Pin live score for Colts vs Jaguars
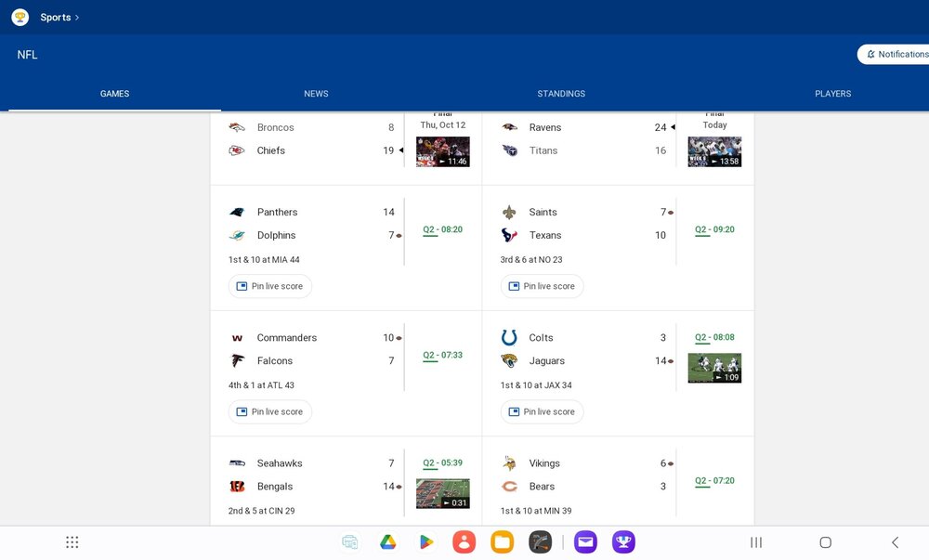The image size is (929, 560). [x=543, y=411]
